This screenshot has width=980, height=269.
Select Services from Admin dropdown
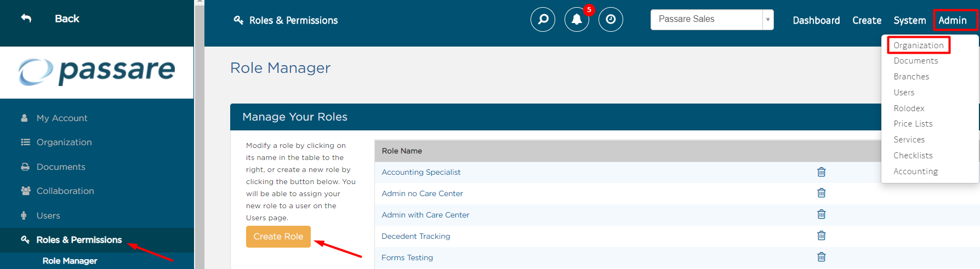(909, 140)
